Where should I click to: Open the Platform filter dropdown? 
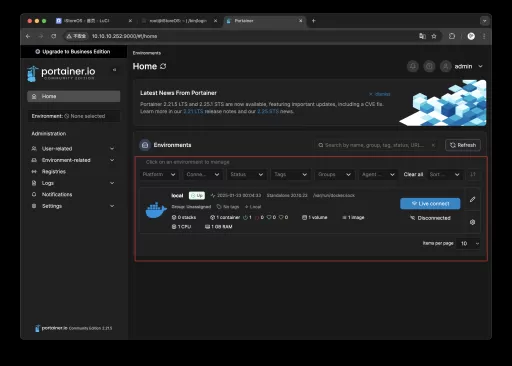tap(159, 174)
